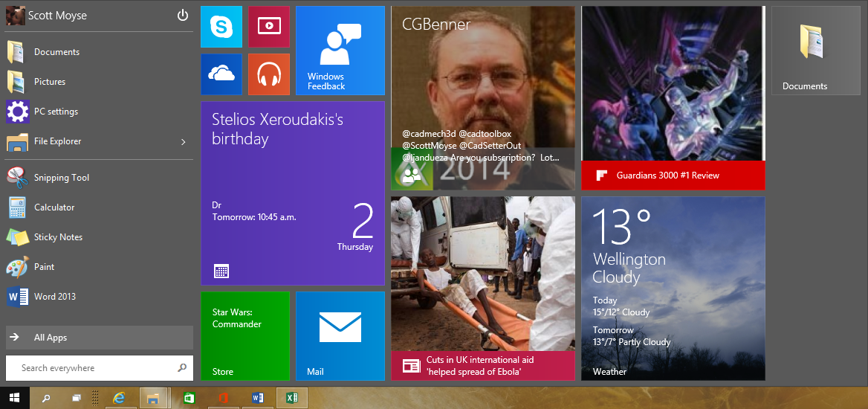Viewport: 868px width, 409px height.
Task: Open the OneDrive tile
Action: click(221, 74)
